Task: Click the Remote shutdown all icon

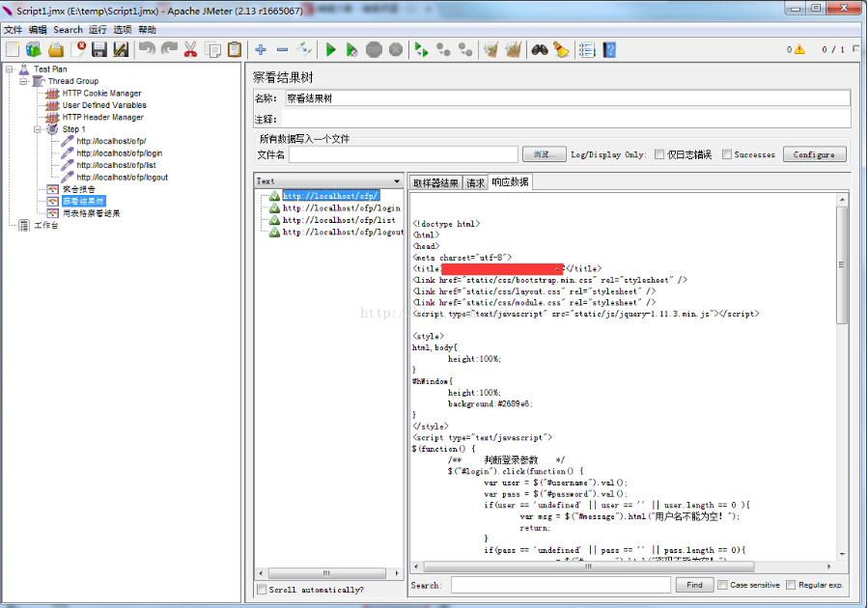Action: pyautogui.click(x=465, y=50)
